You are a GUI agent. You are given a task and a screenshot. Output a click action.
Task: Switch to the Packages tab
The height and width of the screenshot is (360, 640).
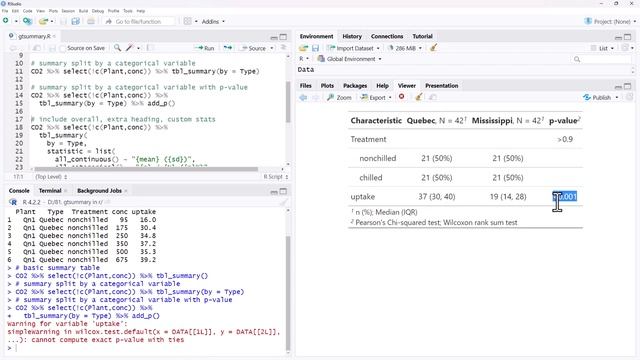click(355, 86)
